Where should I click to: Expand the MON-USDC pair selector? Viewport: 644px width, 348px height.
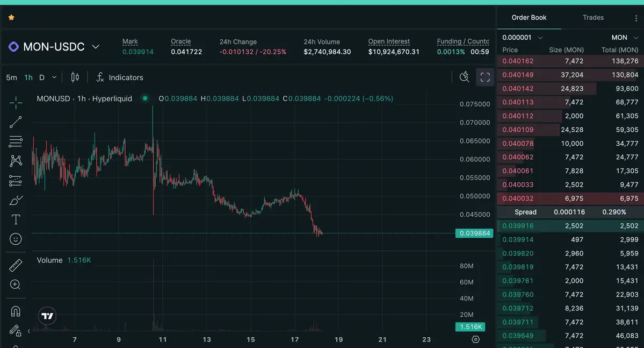coord(96,47)
